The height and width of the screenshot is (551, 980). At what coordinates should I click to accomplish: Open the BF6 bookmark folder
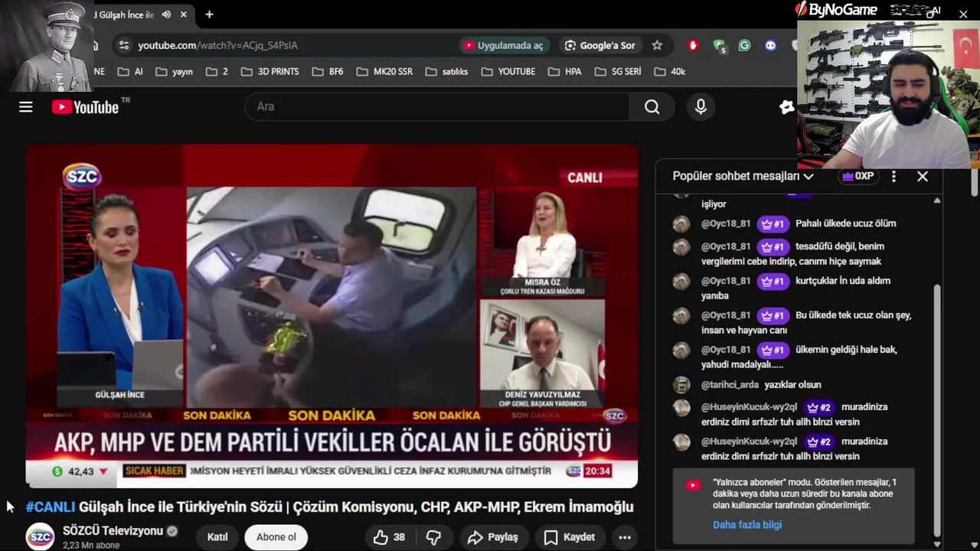click(x=327, y=71)
